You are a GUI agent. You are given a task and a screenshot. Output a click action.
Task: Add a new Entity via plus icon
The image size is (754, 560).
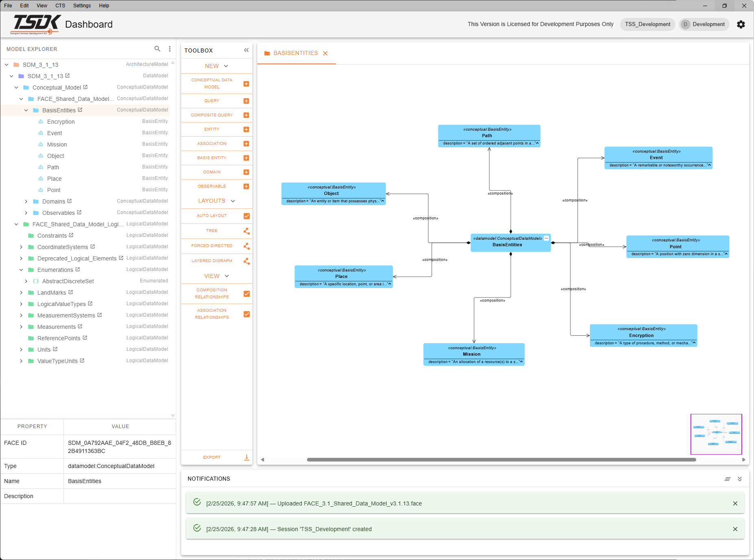click(246, 129)
